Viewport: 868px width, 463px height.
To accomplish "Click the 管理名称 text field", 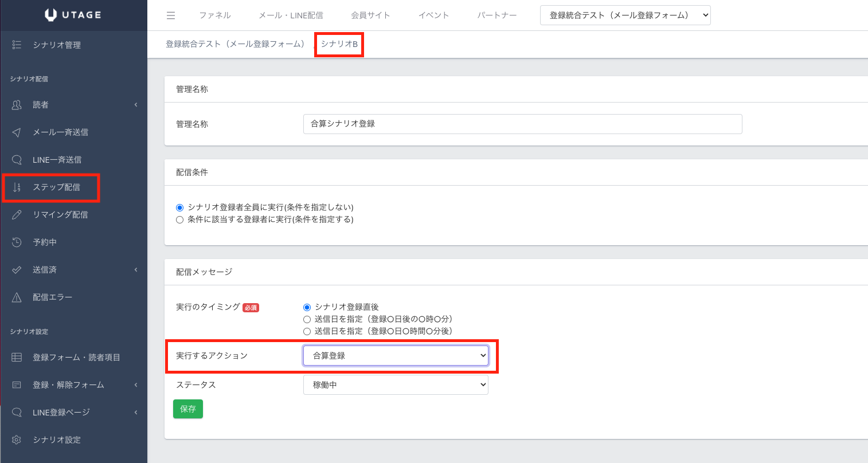I will (522, 124).
